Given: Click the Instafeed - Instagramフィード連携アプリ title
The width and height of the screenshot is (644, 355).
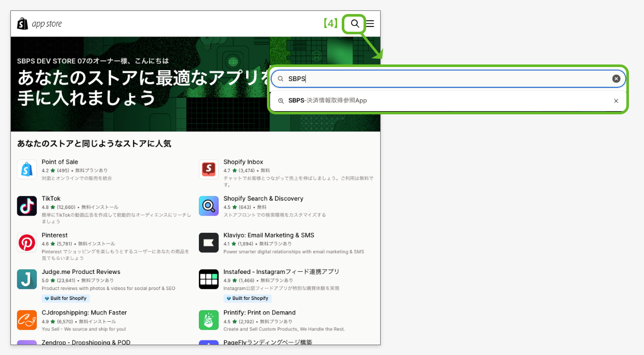Looking at the screenshot, I should click(x=281, y=272).
